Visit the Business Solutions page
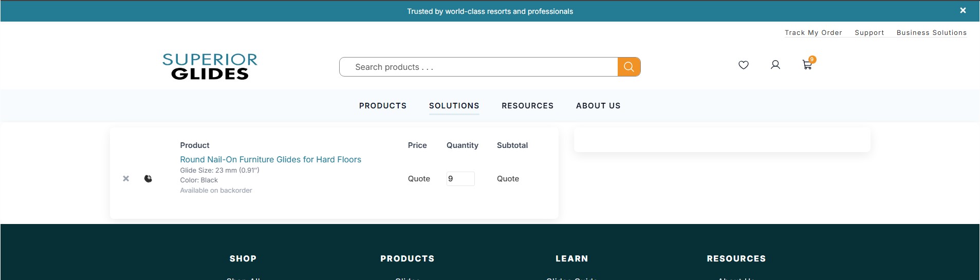980x280 pixels. (931, 33)
